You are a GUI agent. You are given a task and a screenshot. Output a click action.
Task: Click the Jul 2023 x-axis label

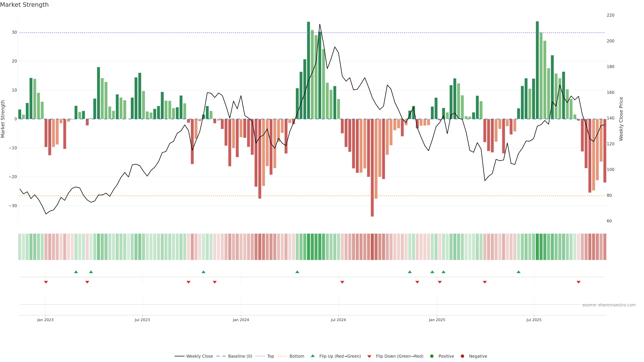(142, 320)
